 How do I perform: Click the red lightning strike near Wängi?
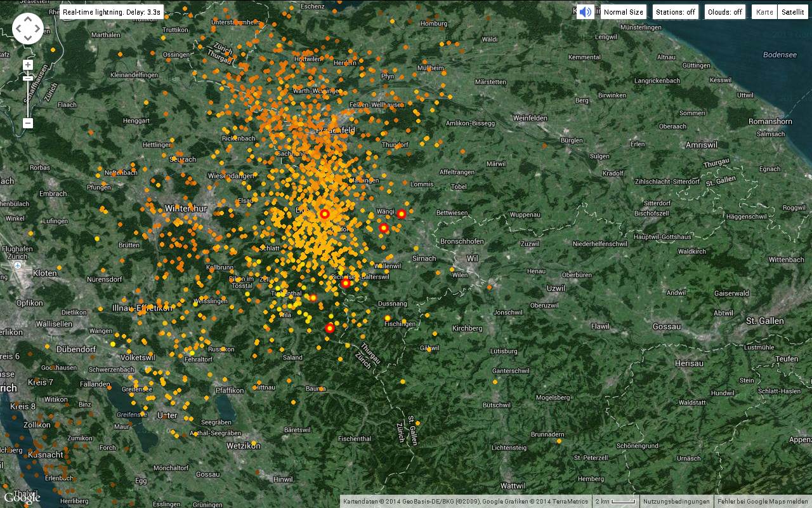401,214
